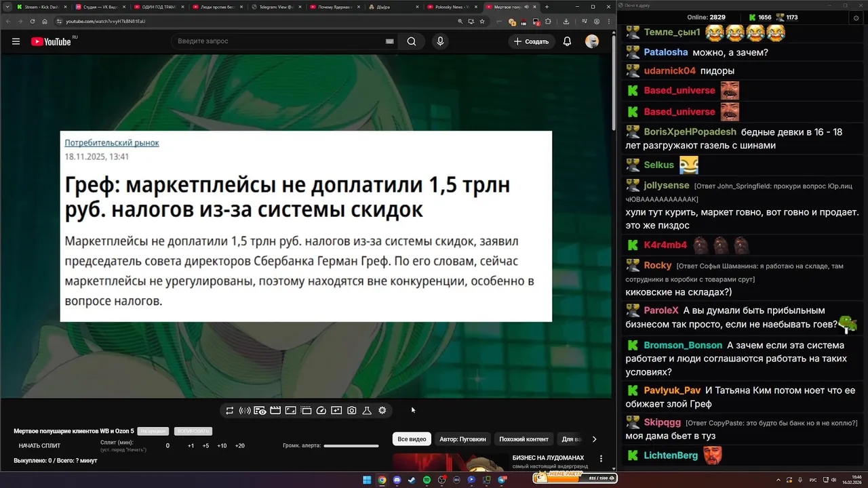
Task: Switch to the Telegram View tab
Action: [275, 7]
